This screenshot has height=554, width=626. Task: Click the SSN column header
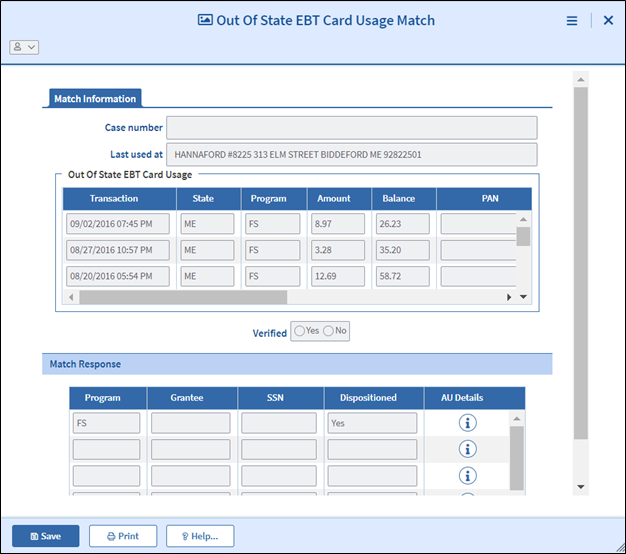click(281, 398)
